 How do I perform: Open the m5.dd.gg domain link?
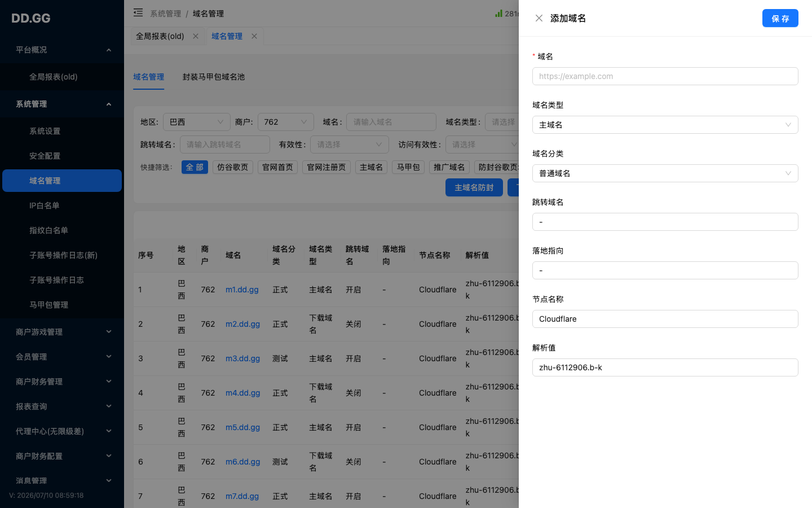[x=242, y=427]
